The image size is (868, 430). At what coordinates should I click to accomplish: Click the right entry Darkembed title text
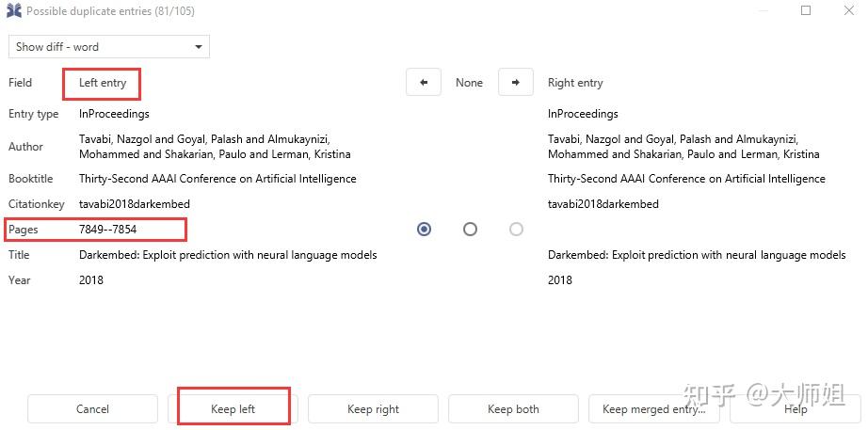[697, 255]
